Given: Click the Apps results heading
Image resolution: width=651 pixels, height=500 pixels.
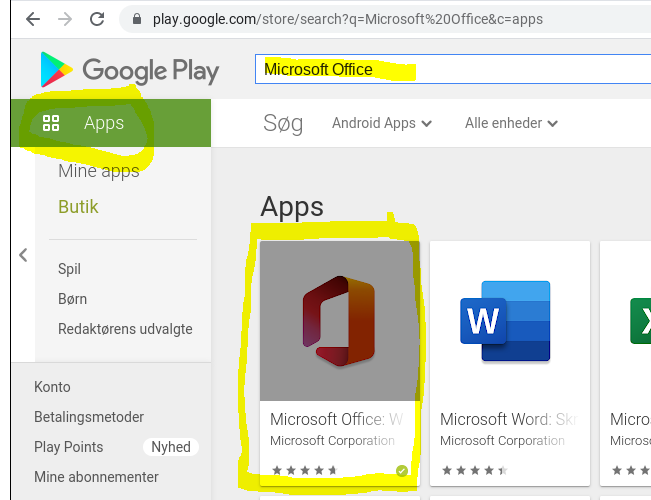Looking at the screenshot, I should tap(292, 207).
